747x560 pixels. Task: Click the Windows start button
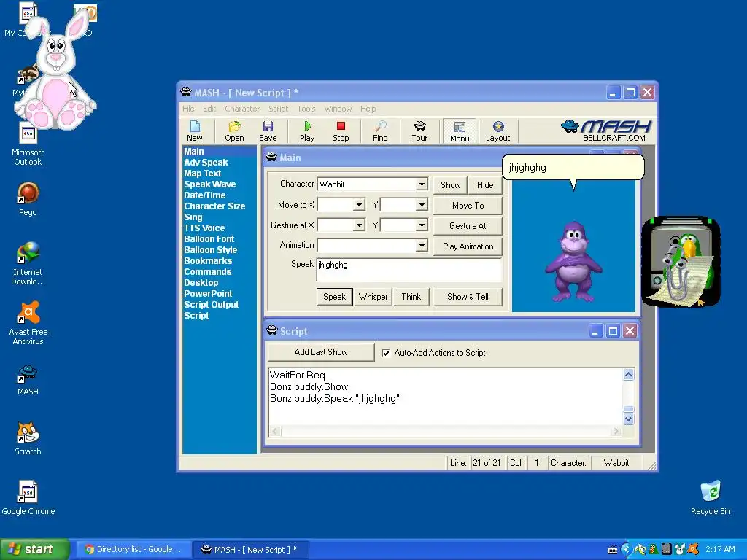click(35, 550)
